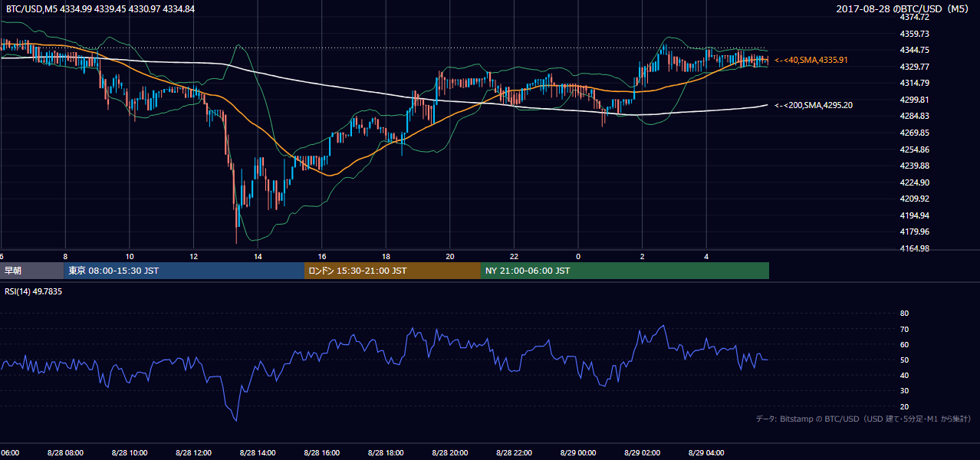The width and height of the screenshot is (980, 460).
Task: Click hour tick 14 under price chart
Action: (x=258, y=257)
